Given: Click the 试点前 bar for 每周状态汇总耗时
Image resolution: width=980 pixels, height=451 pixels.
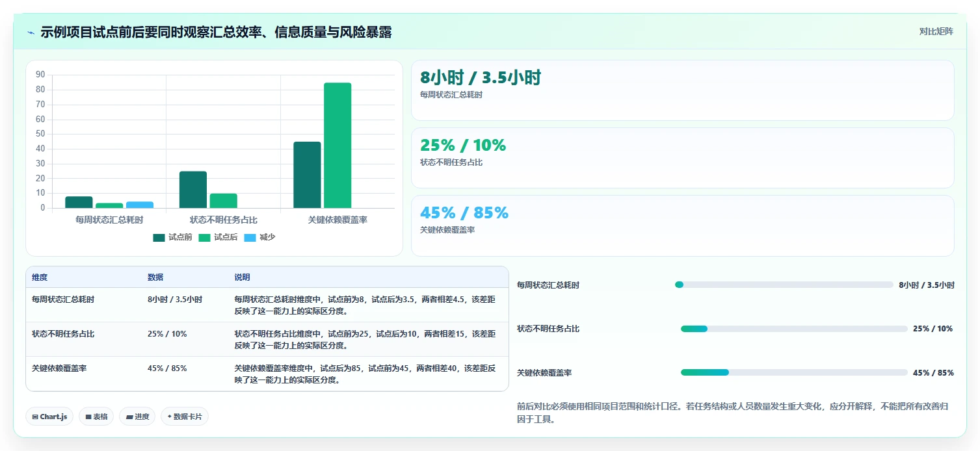Looking at the screenshot, I should coord(79,202).
